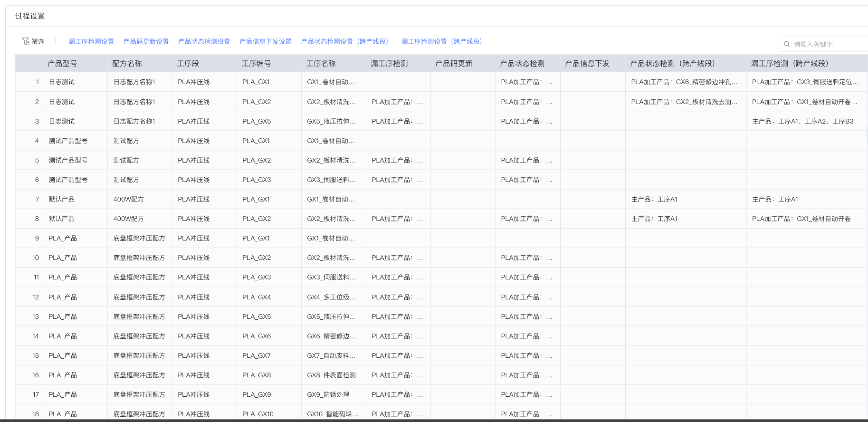Click GX9_防锈处理 process name cell
The height and width of the screenshot is (422, 868).
[328, 394]
